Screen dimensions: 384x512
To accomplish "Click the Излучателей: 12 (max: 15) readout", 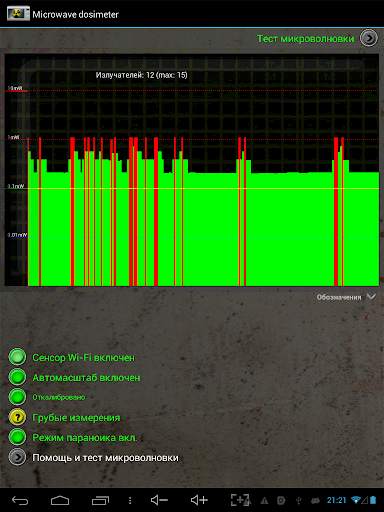I will 141,75.
